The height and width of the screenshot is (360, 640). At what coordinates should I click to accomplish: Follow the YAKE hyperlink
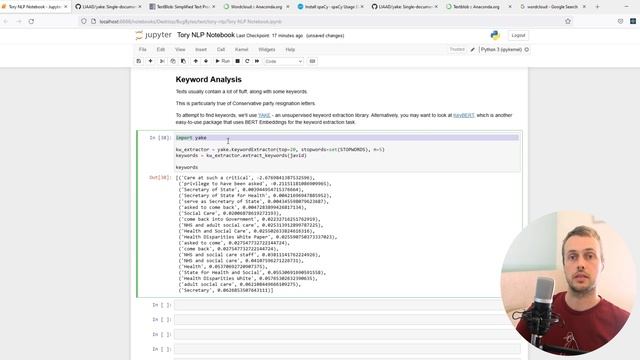(x=264, y=116)
